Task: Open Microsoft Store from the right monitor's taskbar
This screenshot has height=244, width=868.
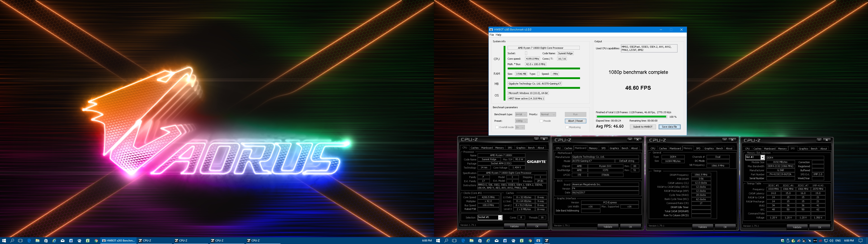Action: tap(480, 241)
